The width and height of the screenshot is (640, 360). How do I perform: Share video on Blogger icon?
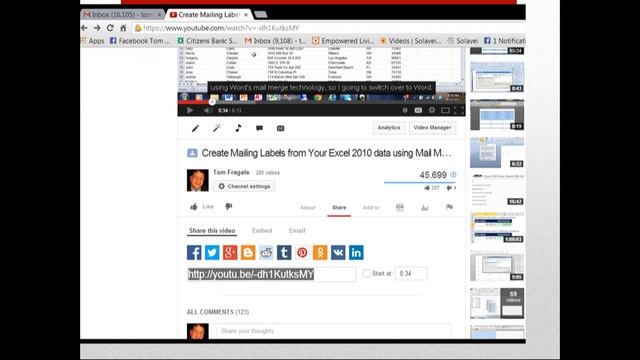248,253
